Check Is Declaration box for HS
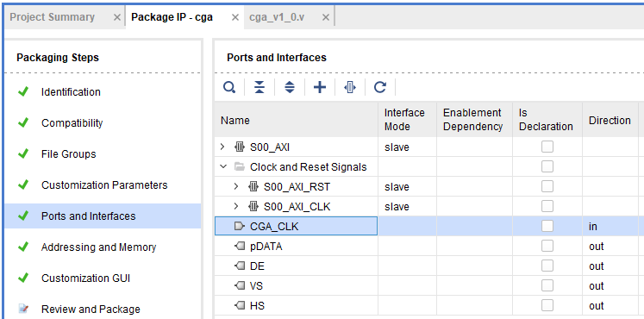Image resolution: width=644 pixels, height=319 pixels. coord(547,306)
